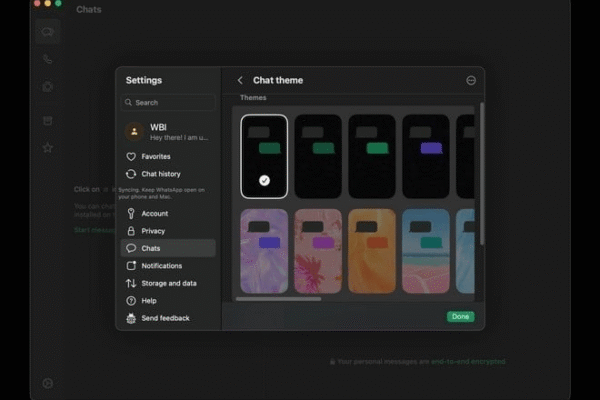This screenshot has height=400, width=600.
Task: Open Starred messages star icon in sidebar
Action: (47, 148)
